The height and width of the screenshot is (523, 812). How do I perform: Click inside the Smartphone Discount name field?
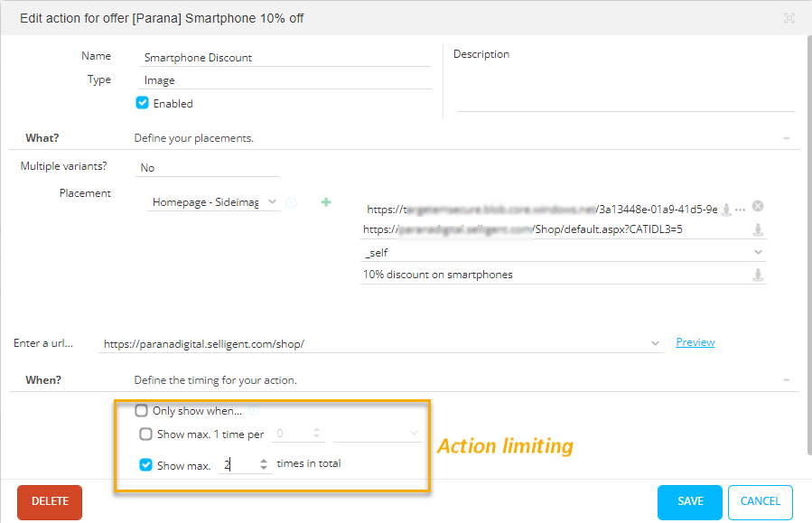tap(285, 58)
